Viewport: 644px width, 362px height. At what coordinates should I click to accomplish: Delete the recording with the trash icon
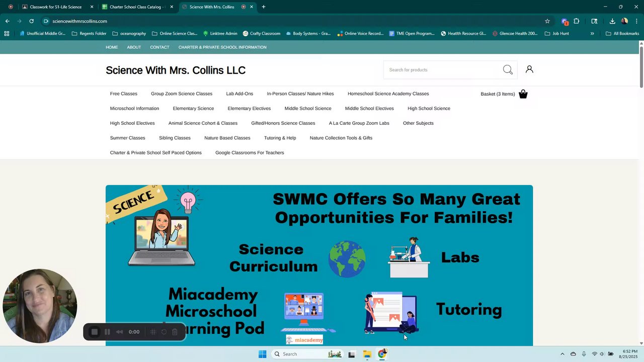[175, 332]
